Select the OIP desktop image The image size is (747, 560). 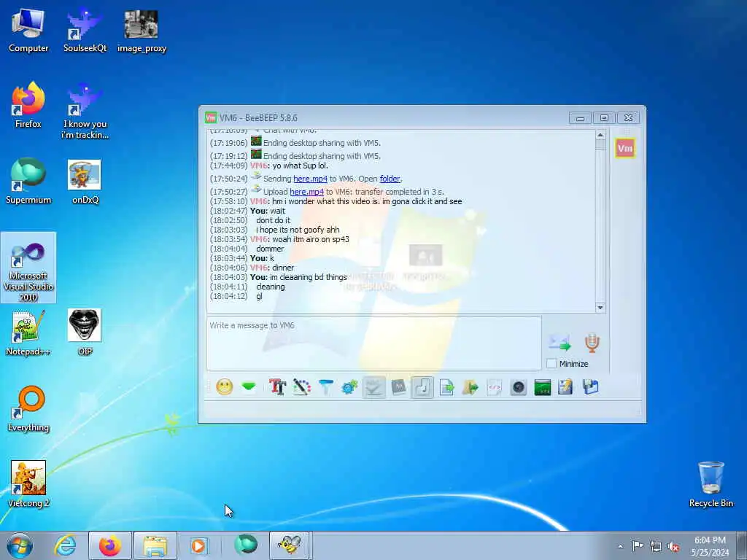[x=85, y=332]
